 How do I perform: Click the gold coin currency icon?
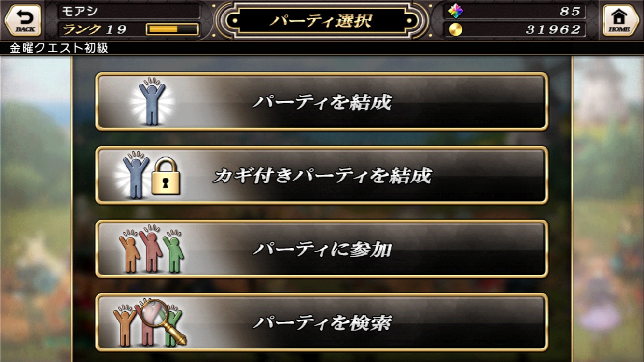[x=455, y=29]
